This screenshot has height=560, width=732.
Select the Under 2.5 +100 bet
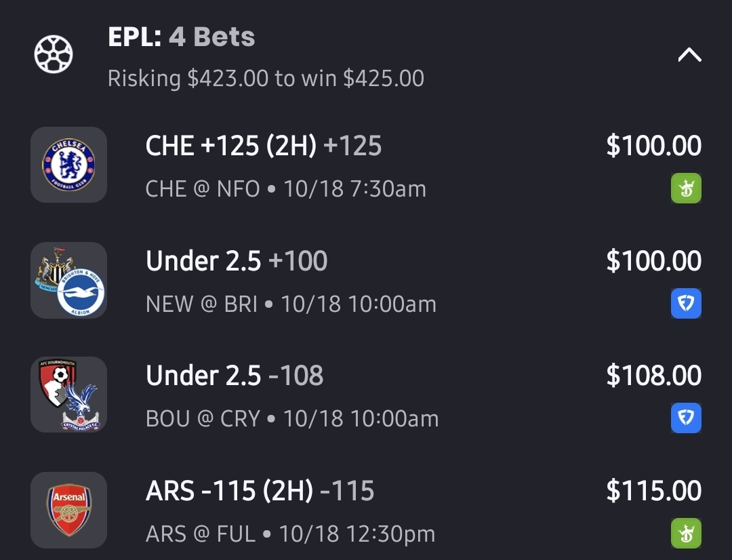click(237, 261)
